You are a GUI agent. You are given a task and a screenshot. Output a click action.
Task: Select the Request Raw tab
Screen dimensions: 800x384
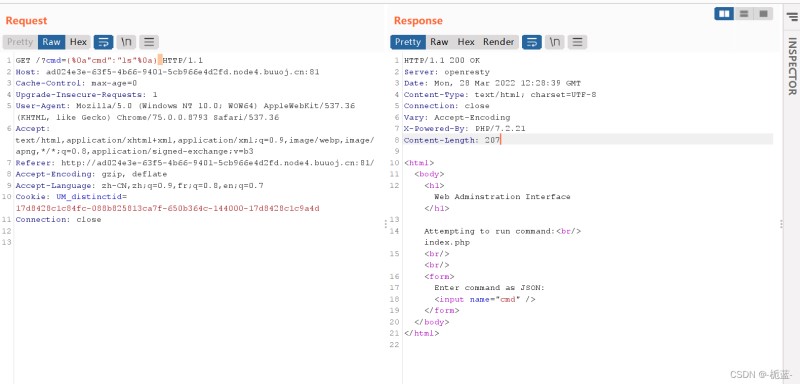pos(52,42)
